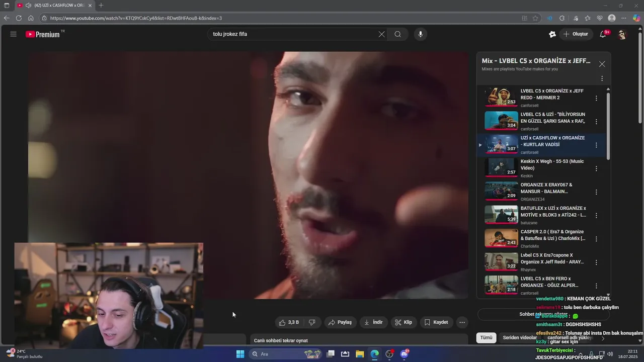Viewport: 644px width, 362px height.
Task: Close the UZİ x CASHFLOW browser tab
Action: click(90, 6)
